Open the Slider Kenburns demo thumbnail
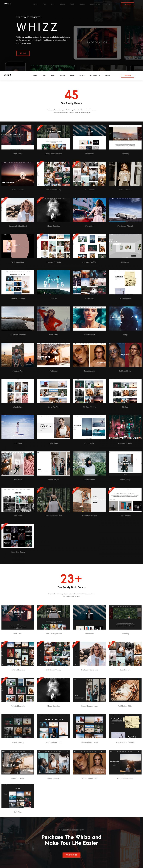143x868 pixels. click(18, 174)
